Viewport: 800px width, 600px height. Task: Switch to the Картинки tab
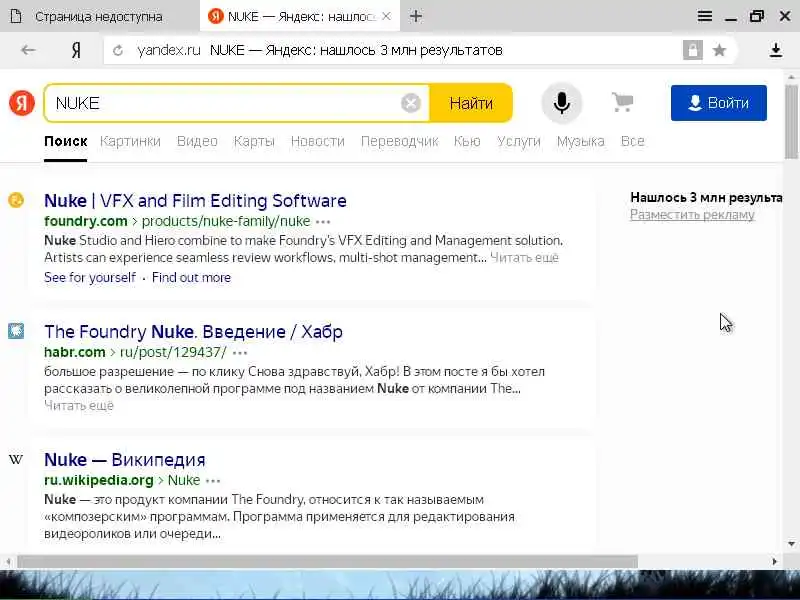point(130,141)
